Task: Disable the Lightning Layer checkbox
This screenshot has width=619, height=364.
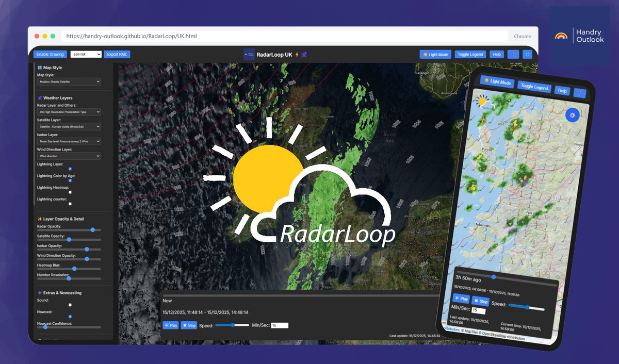Action: [70, 169]
